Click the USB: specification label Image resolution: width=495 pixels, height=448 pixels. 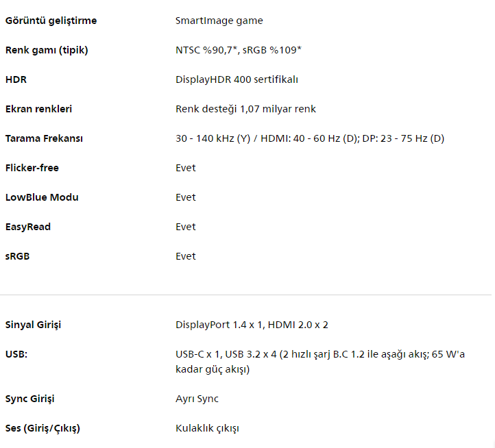click(16, 354)
